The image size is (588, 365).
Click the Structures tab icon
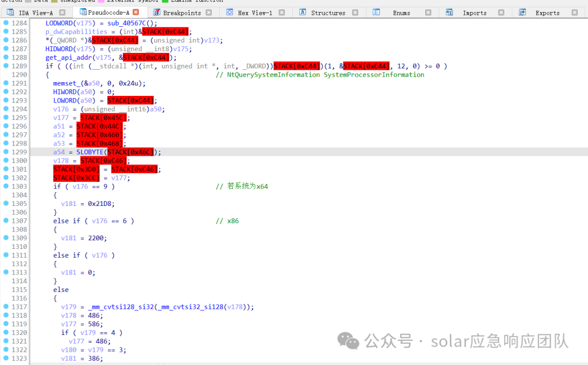click(x=302, y=13)
